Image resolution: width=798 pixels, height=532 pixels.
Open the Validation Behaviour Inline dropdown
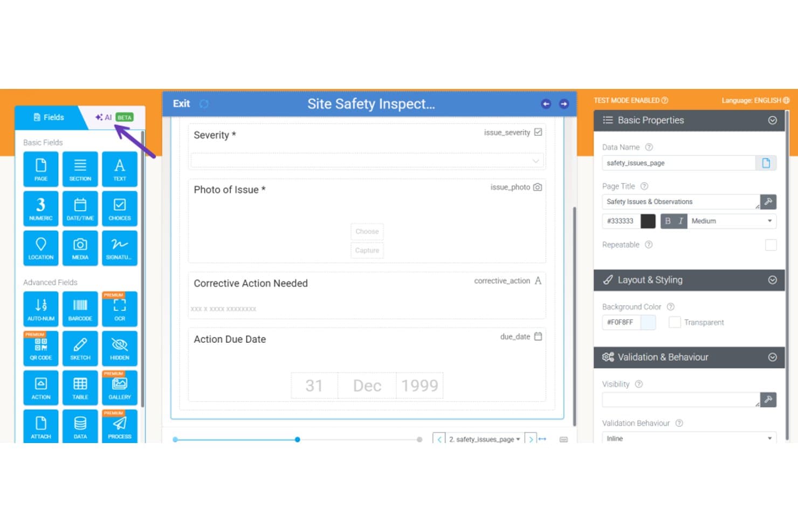(689, 438)
